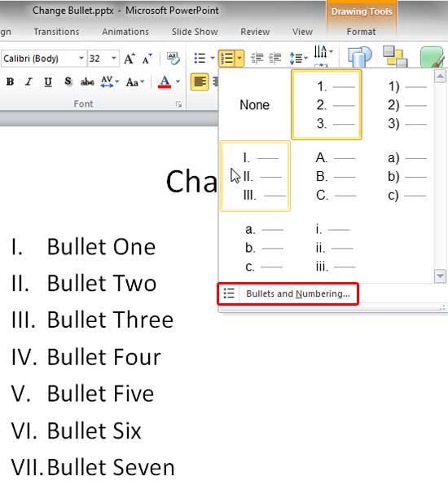Click the bullets list button
Screen dimensions: 448x485
point(200,58)
